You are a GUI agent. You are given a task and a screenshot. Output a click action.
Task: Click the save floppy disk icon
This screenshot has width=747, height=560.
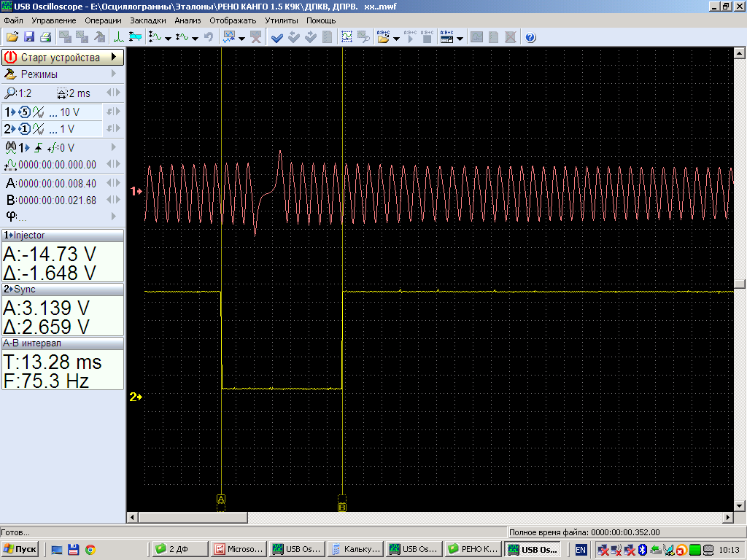click(29, 37)
